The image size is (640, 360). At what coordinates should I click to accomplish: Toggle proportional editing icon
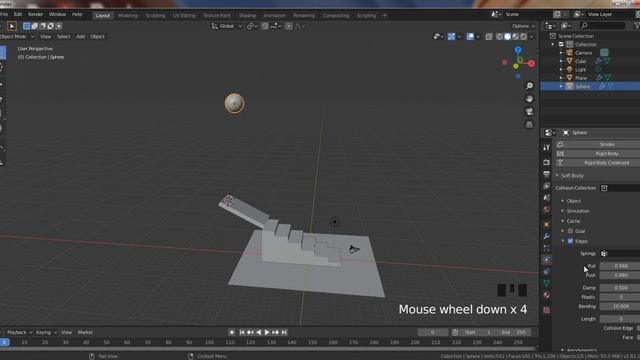coord(289,26)
